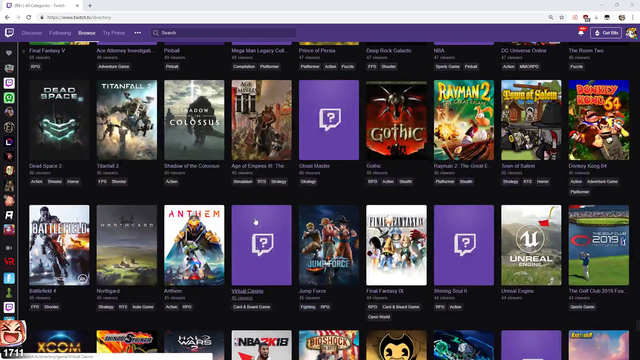Viewport: 640px width, 360px height.
Task: Open a new browser tab with plus icon
Action: coord(90,6)
